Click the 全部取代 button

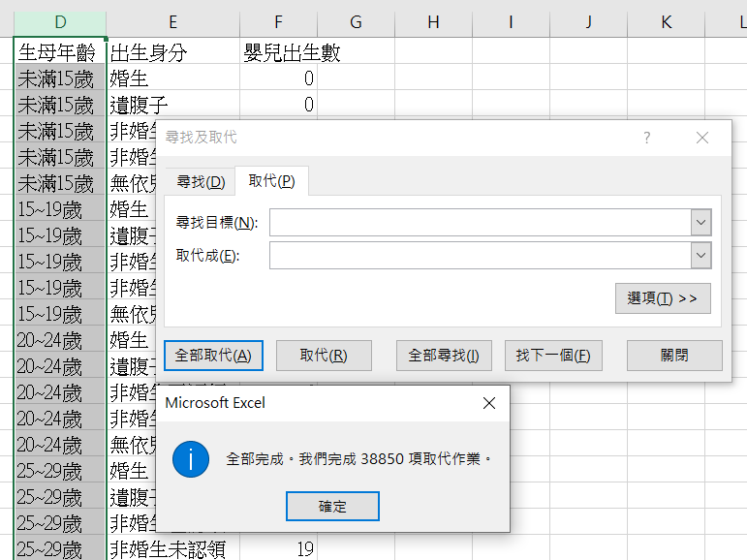(x=213, y=356)
